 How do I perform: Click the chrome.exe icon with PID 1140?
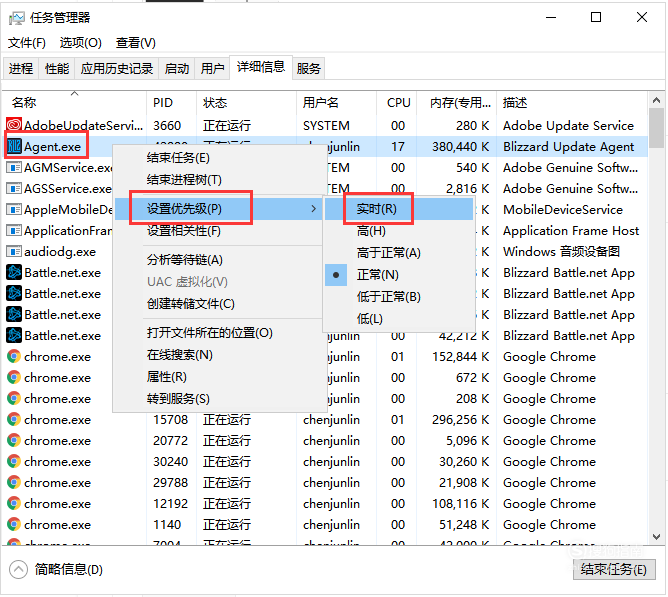14,524
